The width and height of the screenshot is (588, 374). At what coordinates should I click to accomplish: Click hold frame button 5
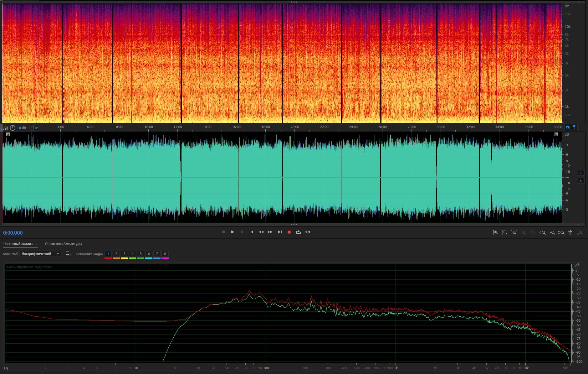tap(141, 254)
